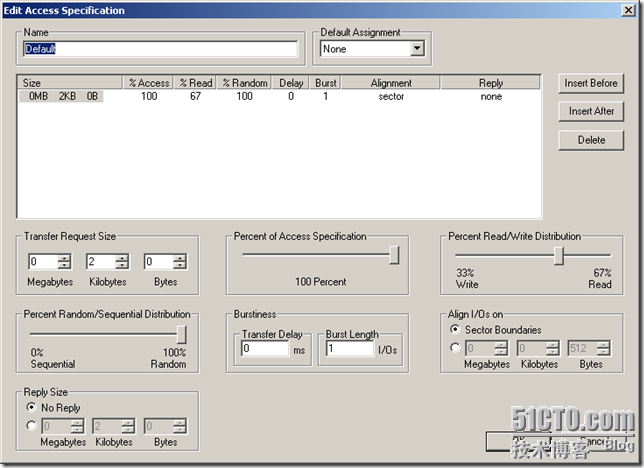Increase Transfer Request Size Kilobytes with up arrow

coord(122,258)
